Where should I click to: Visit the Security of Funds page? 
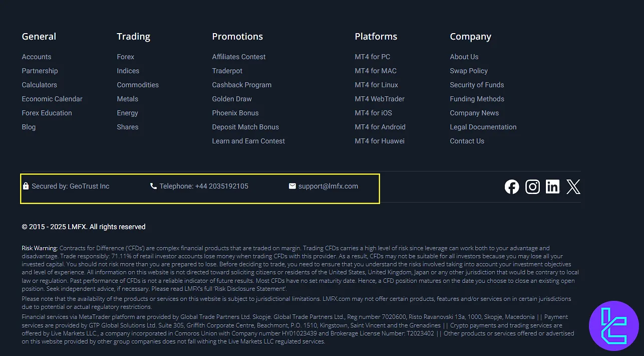point(477,85)
